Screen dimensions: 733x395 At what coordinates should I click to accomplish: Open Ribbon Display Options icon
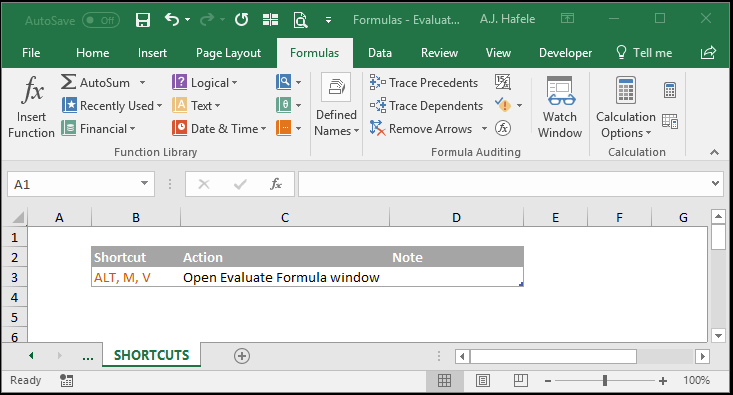(568, 18)
